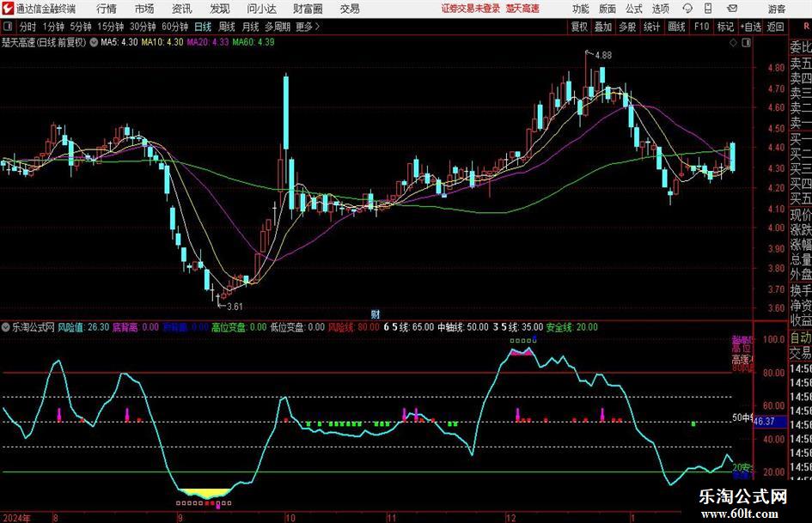Click the 自动 side tab

(801, 338)
